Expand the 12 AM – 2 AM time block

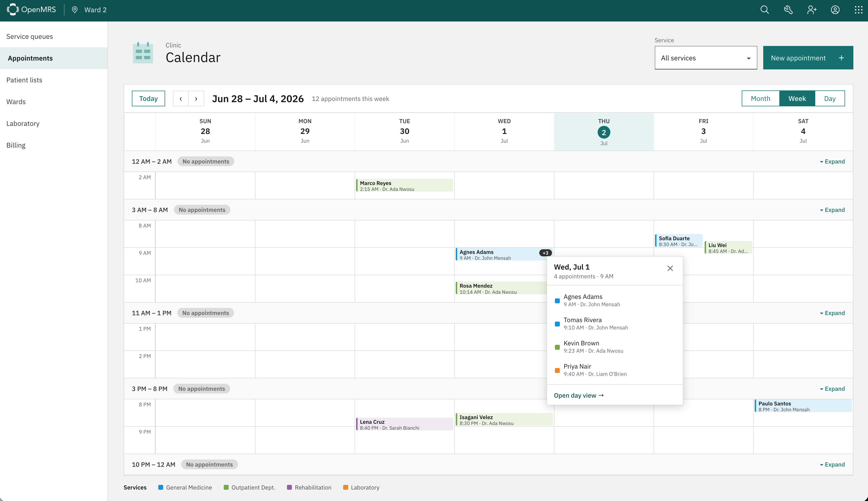832,161
